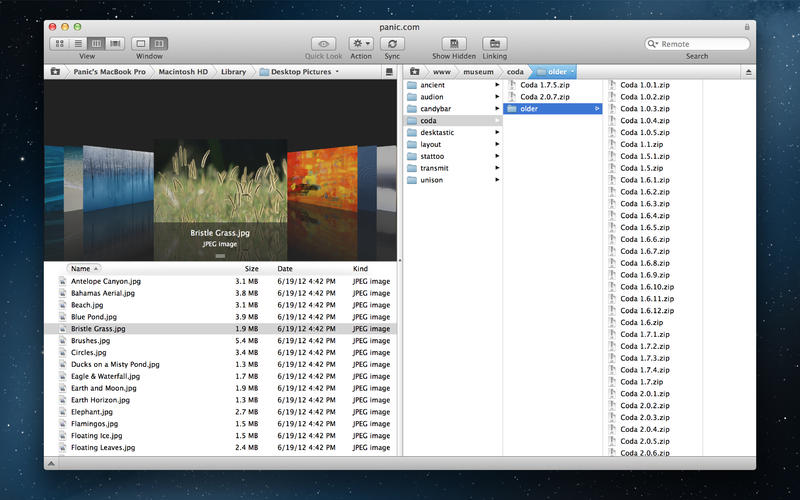Select the layout folder icon
The width and height of the screenshot is (800, 500).
pyautogui.click(x=412, y=144)
